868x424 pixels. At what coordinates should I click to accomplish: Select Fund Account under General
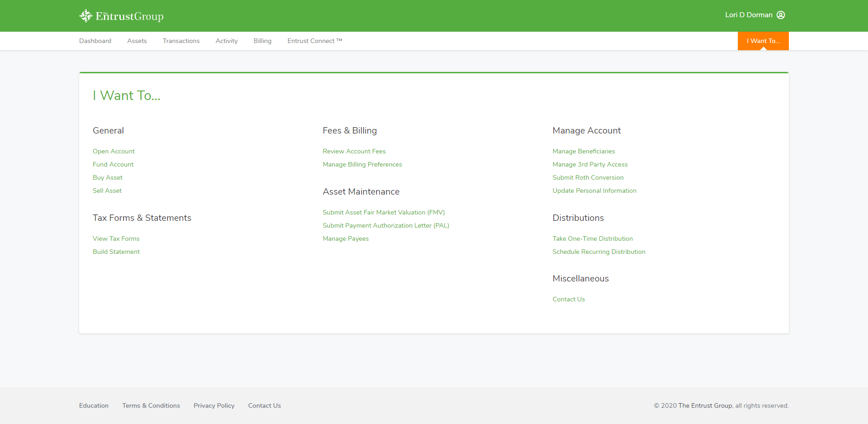pyautogui.click(x=113, y=164)
